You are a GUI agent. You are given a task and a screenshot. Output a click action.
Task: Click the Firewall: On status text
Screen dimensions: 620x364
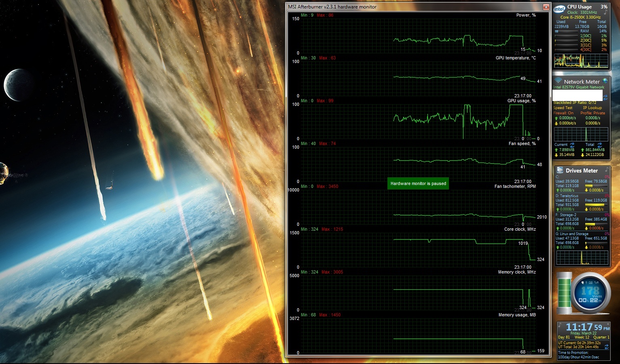[563, 113]
